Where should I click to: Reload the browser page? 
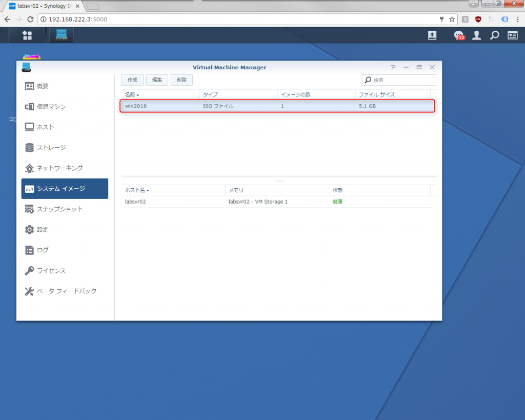click(x=30, y=19)
